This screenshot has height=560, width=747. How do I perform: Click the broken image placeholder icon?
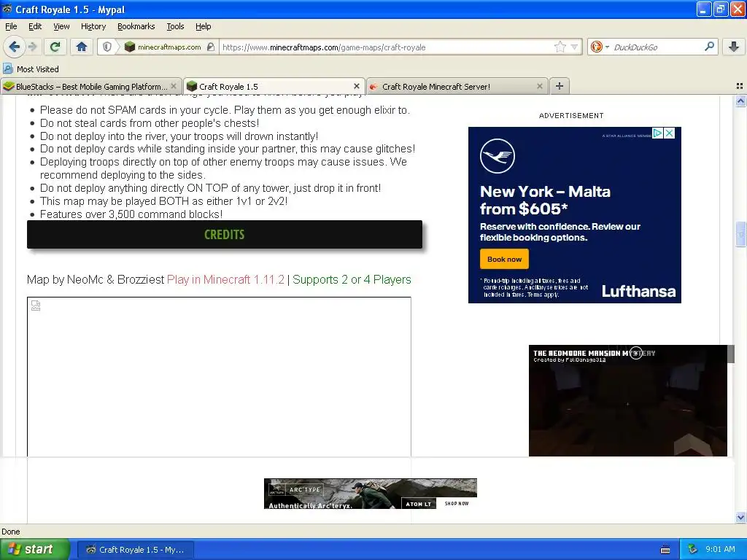pyautogui.click(x=36, y=306)
